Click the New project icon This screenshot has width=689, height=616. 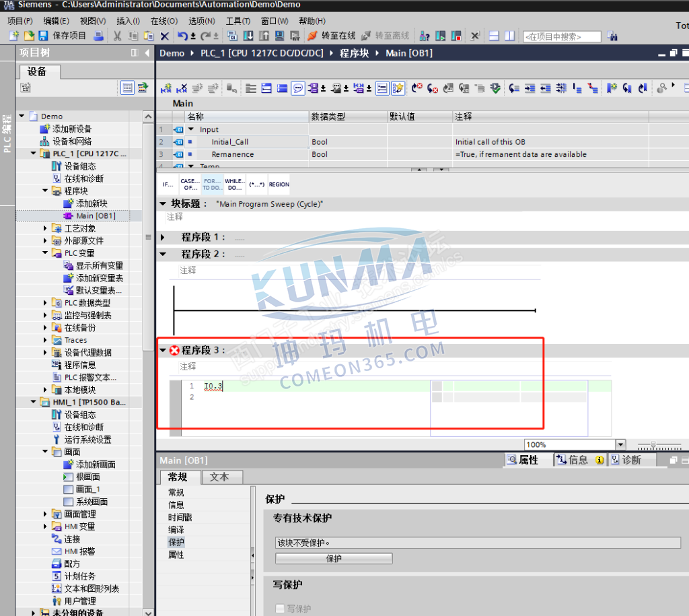click(x=13, y=36)
